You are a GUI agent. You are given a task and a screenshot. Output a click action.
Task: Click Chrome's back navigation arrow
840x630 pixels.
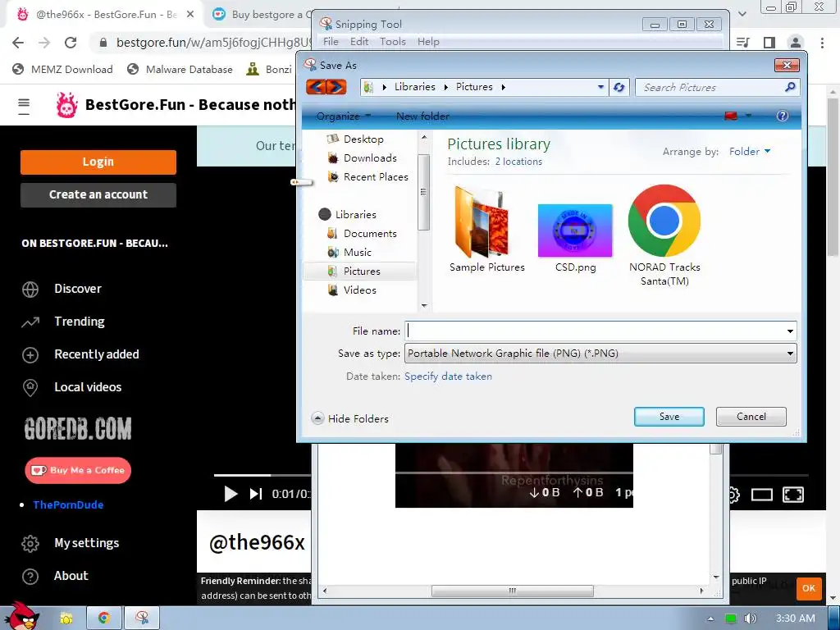click(18, 43)
